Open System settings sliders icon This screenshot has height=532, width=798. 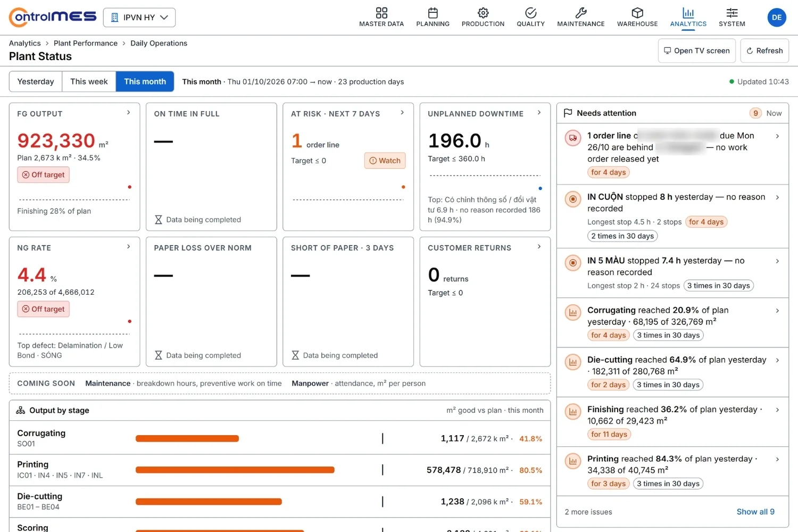click(732, 13)
